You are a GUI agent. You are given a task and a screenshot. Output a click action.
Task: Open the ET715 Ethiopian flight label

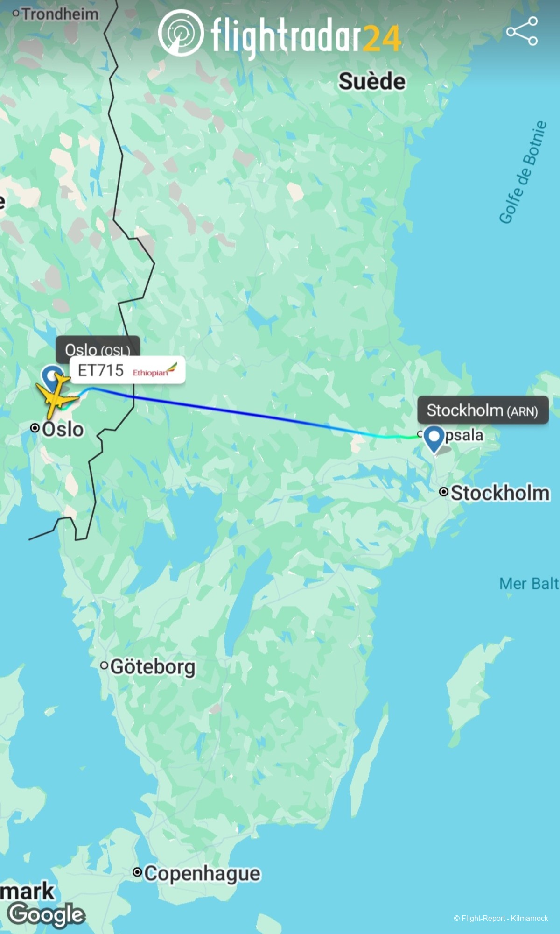pyautogui.click(x=127, y=370)
